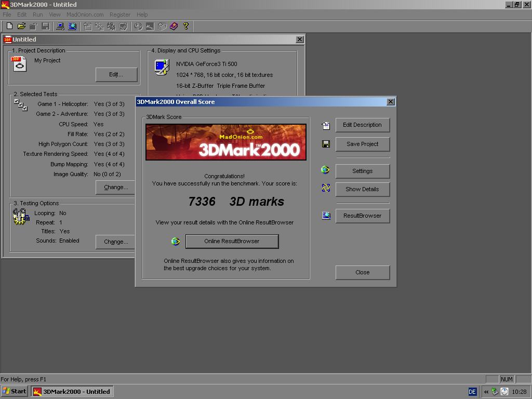Click the DE language indicator in system tray

click(x=472, y=392)
